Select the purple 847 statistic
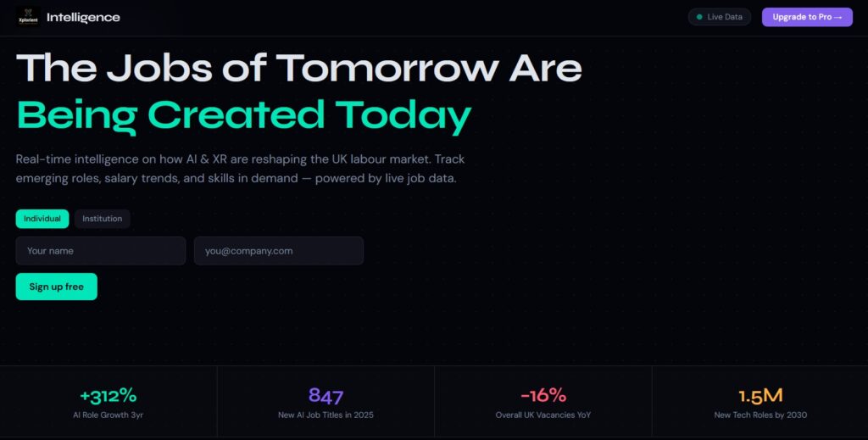This screenshot has height=440, width=868. point(325,395)
